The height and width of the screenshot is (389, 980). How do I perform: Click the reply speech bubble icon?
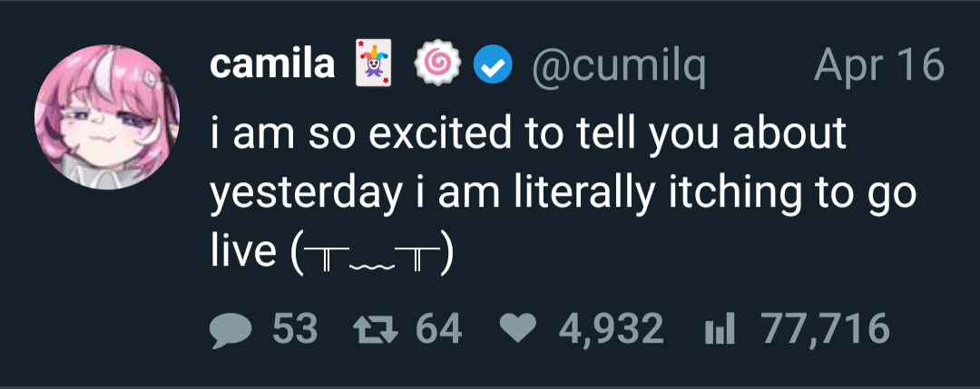pos(228,329)
